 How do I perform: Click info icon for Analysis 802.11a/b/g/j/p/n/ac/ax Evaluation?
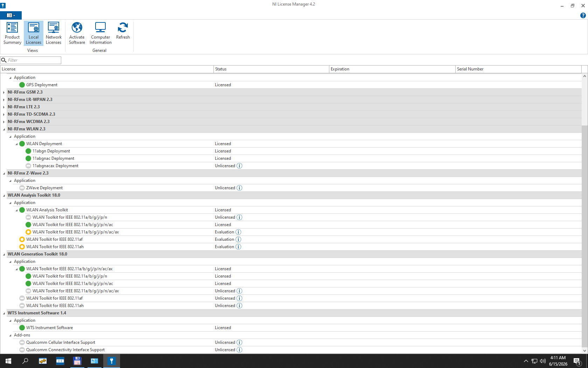point(238,232)
